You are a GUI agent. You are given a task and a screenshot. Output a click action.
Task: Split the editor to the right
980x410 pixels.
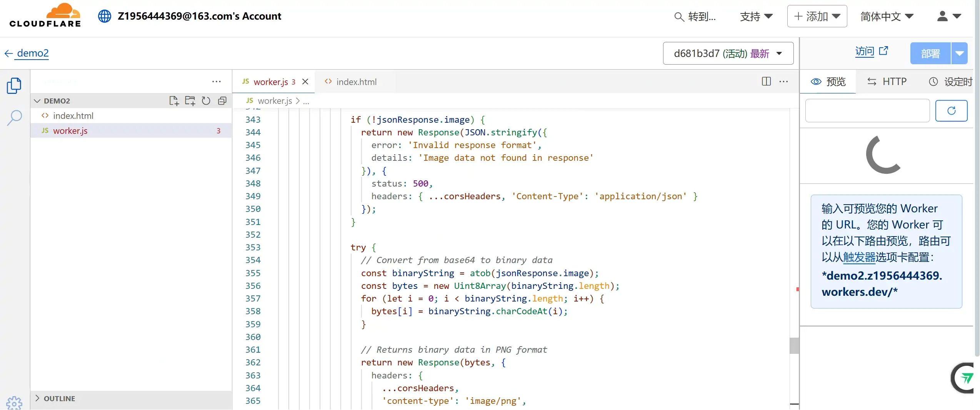(x=766, y=81)
